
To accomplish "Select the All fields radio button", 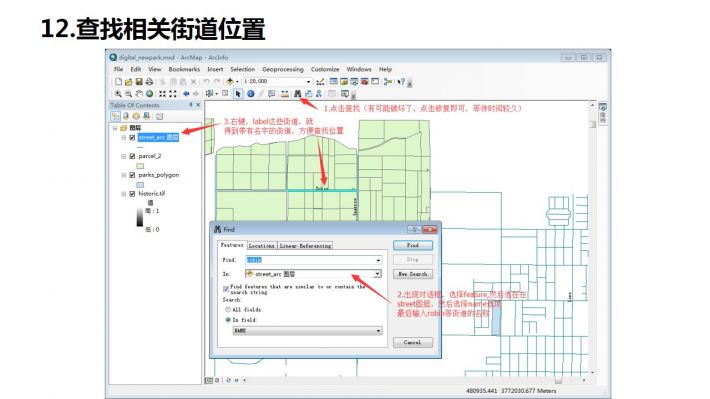I will [228, 310].
